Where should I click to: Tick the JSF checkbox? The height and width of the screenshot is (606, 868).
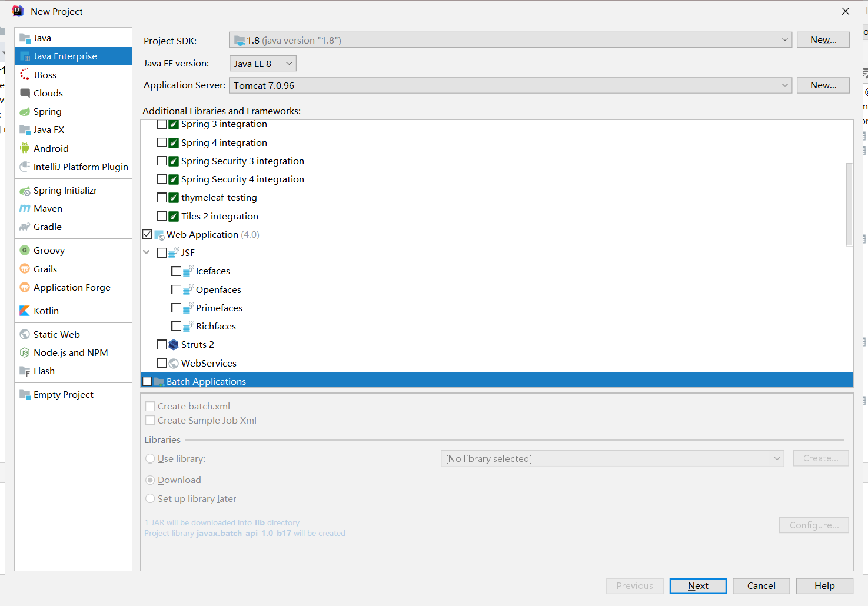point(161,252)
